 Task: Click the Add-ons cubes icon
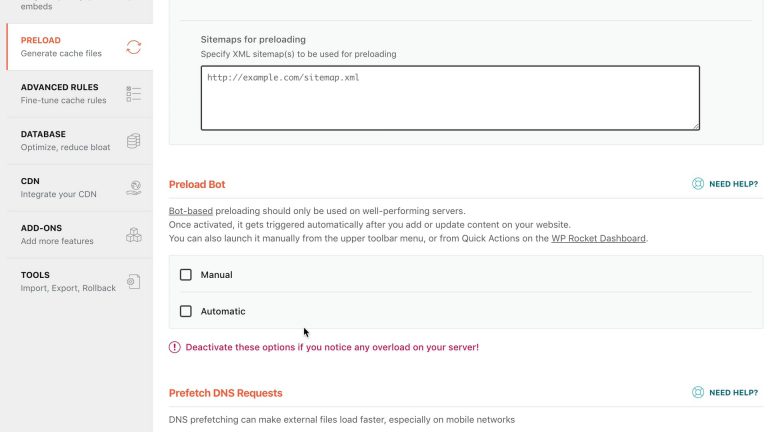[134, 235]
